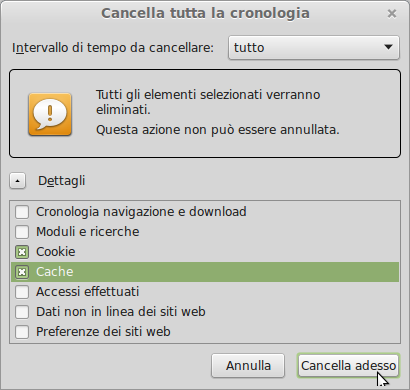Click the dialog title bar text
The width and height of the screenshot is (410, 390).
coord(205,13)
